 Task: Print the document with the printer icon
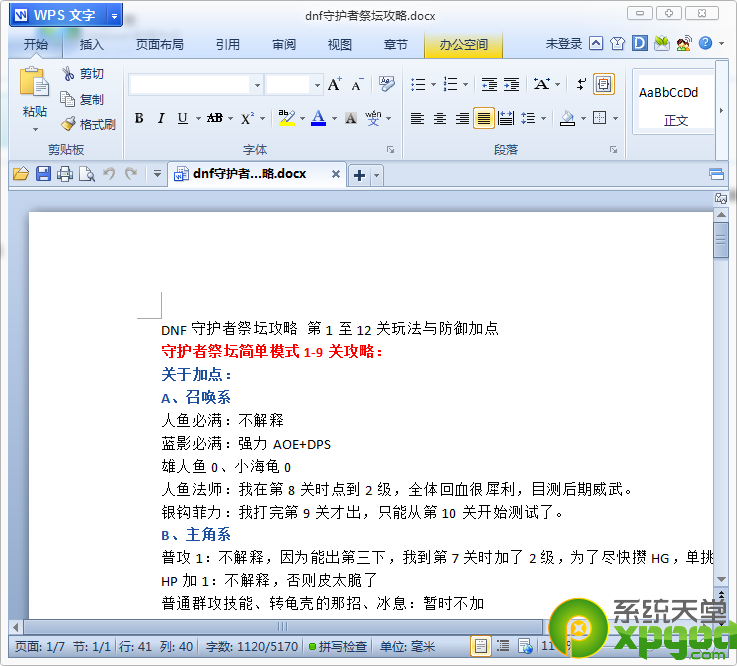point(65,174)
